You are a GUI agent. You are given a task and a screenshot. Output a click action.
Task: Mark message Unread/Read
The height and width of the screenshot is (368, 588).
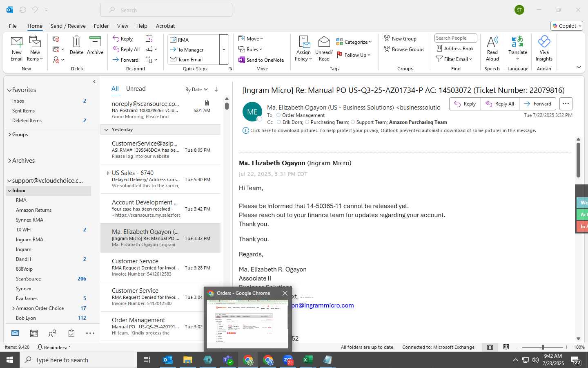[324, 49]
